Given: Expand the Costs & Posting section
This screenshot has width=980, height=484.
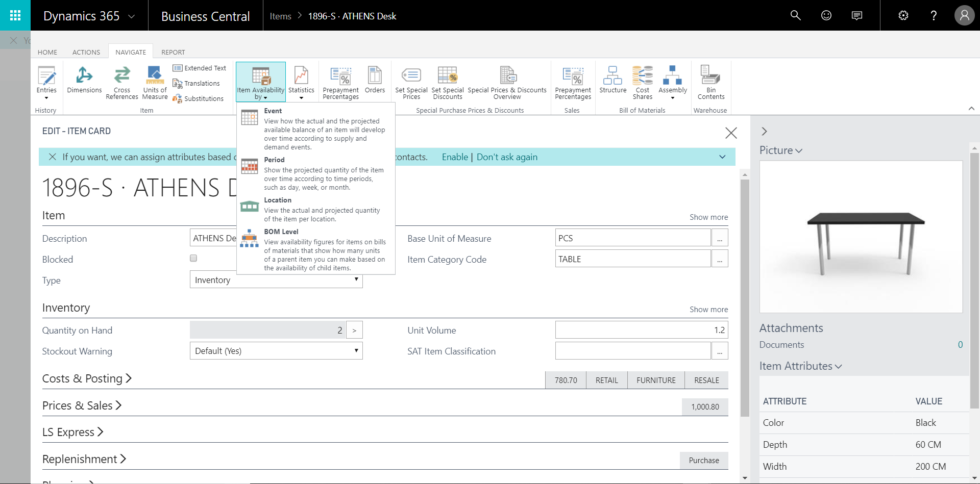Looking at the screenshot, I should point(87,378).
